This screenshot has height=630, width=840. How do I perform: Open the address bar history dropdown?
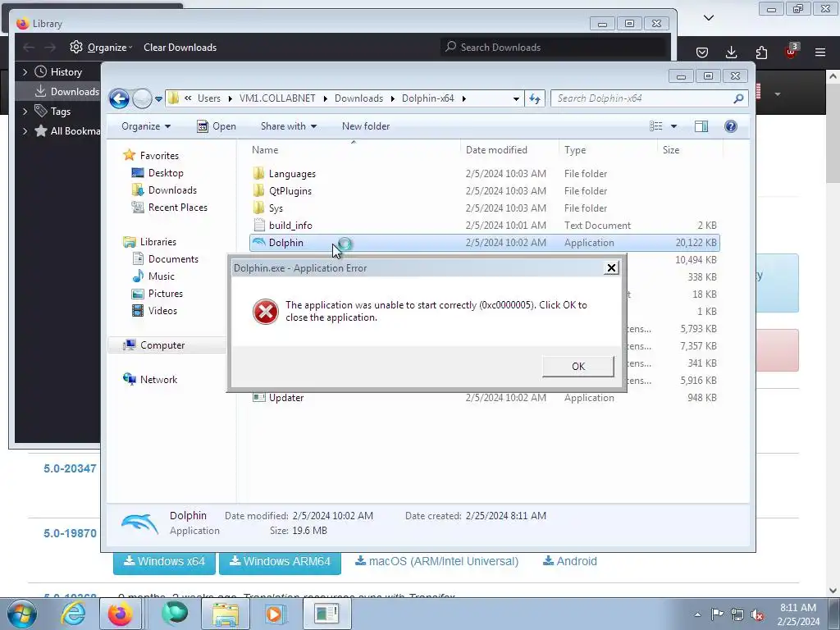point(516,98)
